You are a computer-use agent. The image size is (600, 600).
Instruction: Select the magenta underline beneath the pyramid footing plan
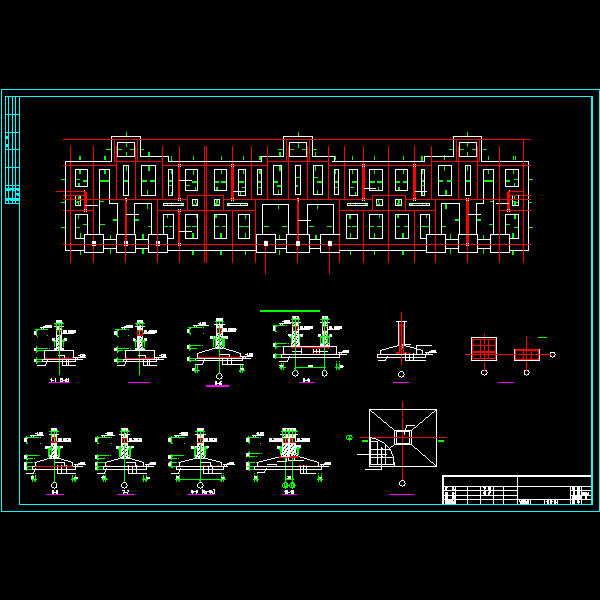pos(402,494)
